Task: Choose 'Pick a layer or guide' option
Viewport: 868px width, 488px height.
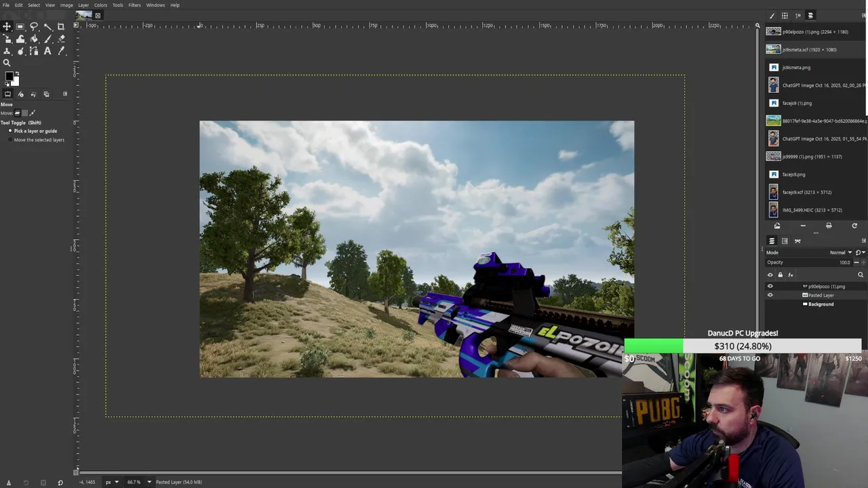Action: [x=33, y=131]
